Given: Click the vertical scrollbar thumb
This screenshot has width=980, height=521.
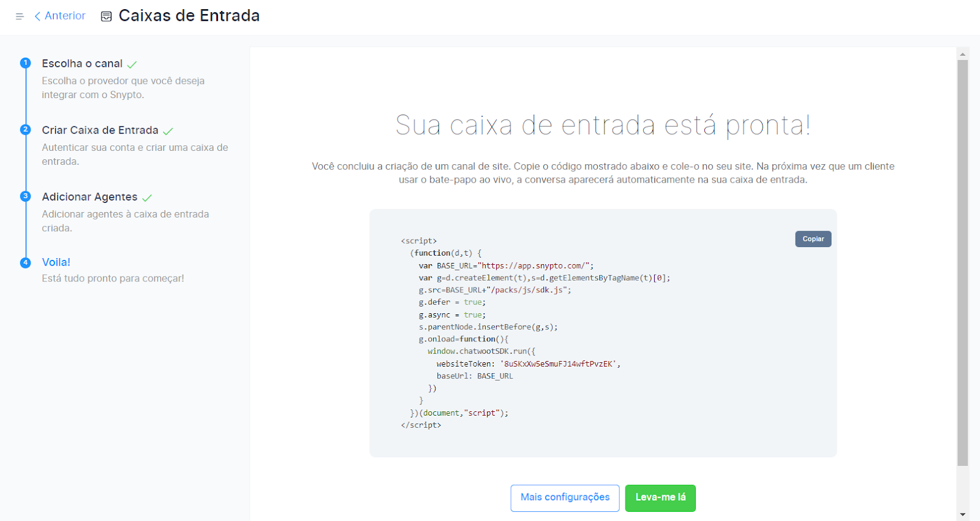Looking at the screenshot, I should tap(963, 263).
